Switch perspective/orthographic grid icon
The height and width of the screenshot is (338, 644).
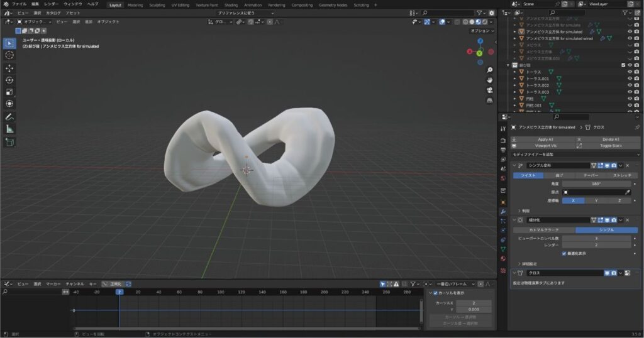click(x=489, y=100)
